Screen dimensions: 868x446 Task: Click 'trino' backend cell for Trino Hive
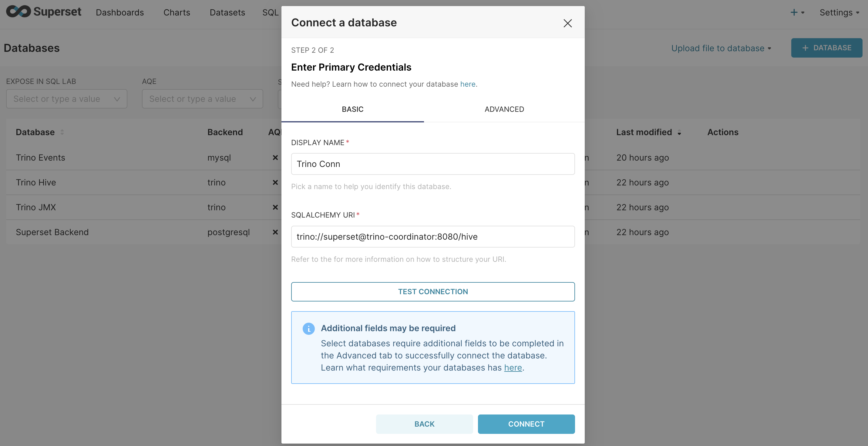click(216, 182)
